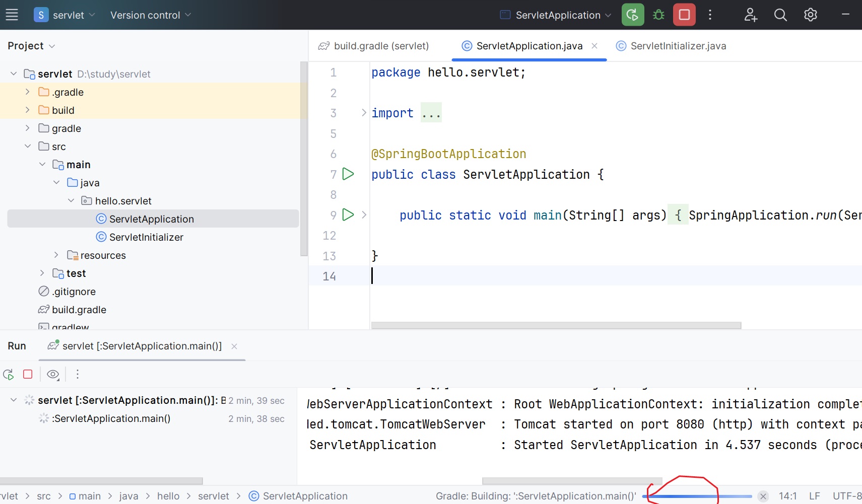Run class from gutter icon at line 7
The height and width of the screenshot is (504, 862).
coord(348,174)
